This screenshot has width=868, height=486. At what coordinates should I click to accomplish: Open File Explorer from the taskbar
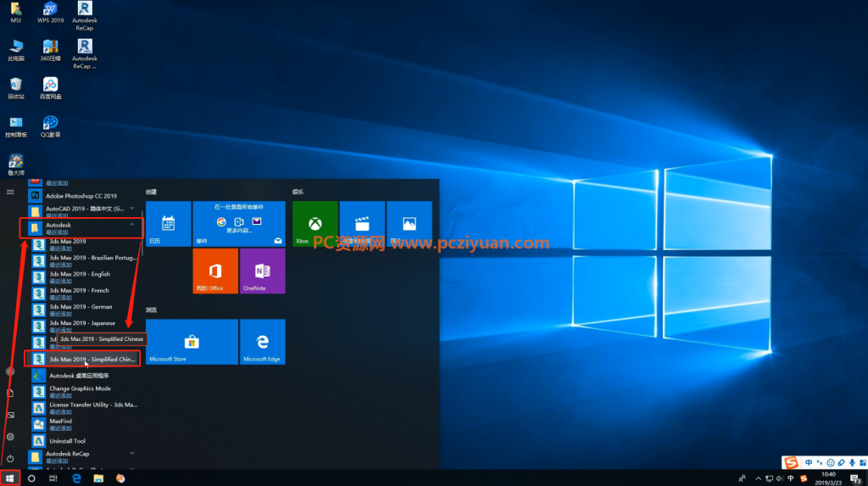click(x=98, y=478)
